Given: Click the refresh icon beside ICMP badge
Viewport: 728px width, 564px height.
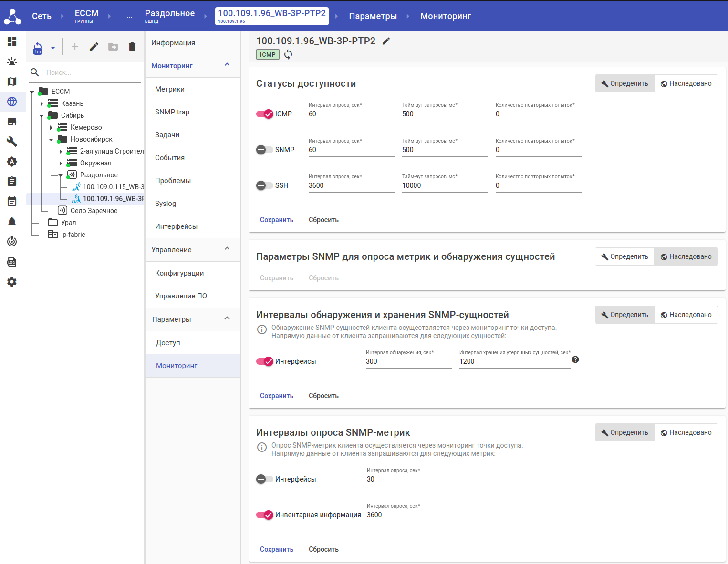Looking at the screenshot, I should pyautogui.click(x=288, y=54).
